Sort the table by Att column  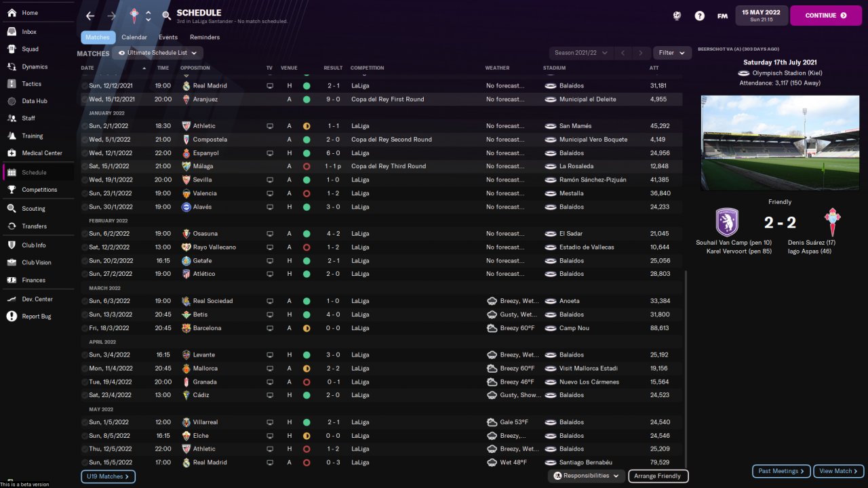click(654, 68)
